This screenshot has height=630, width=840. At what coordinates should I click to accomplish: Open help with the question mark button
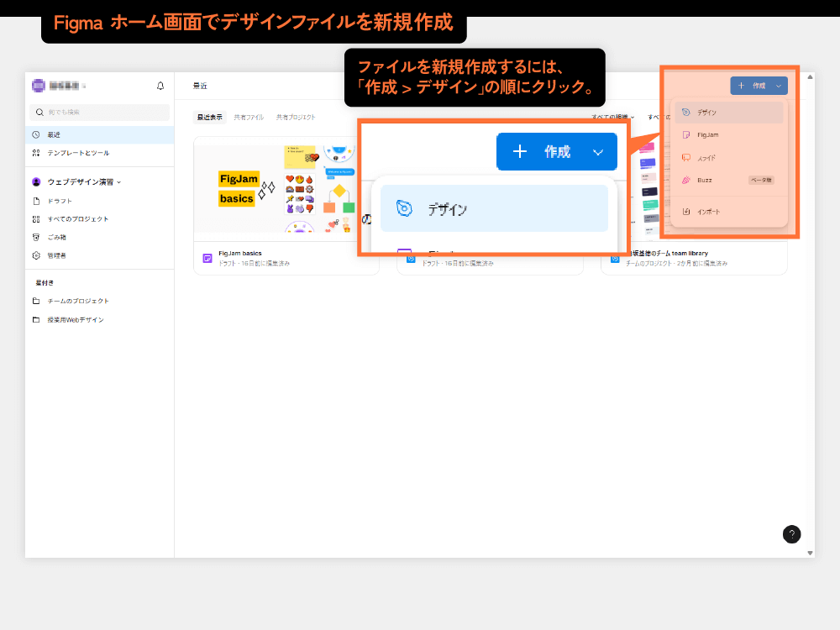791,534
